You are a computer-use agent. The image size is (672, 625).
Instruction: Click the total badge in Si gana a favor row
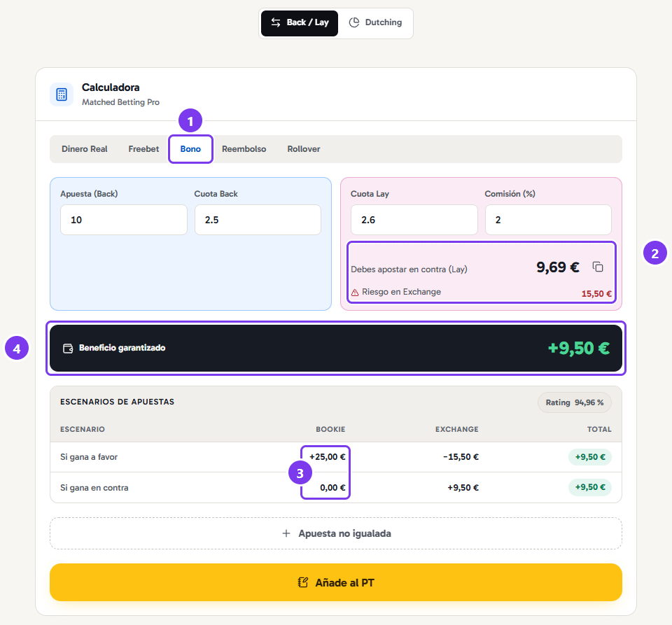(590, 457)
